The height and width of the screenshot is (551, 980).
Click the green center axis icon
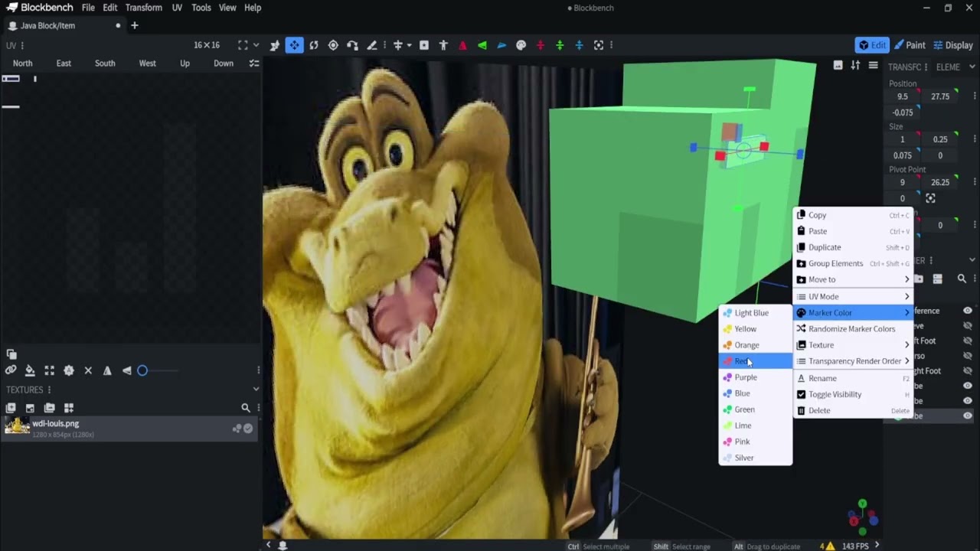click(560, 45)
